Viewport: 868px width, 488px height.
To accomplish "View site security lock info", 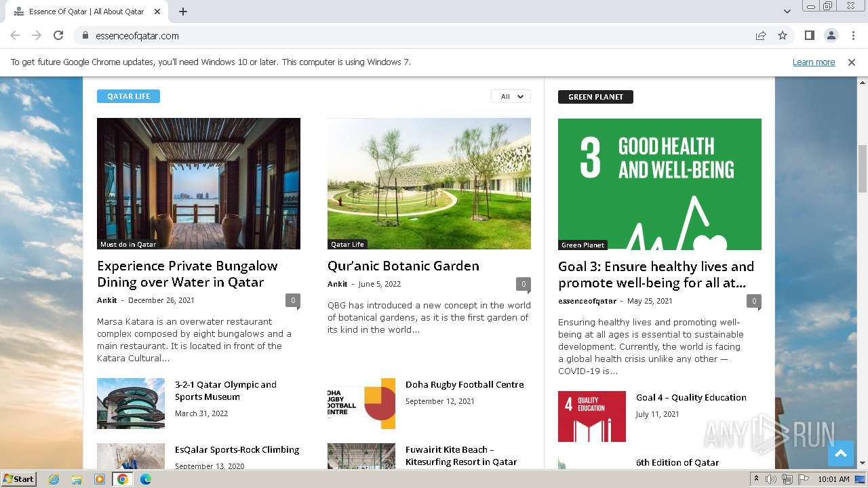I will (85, 35).
